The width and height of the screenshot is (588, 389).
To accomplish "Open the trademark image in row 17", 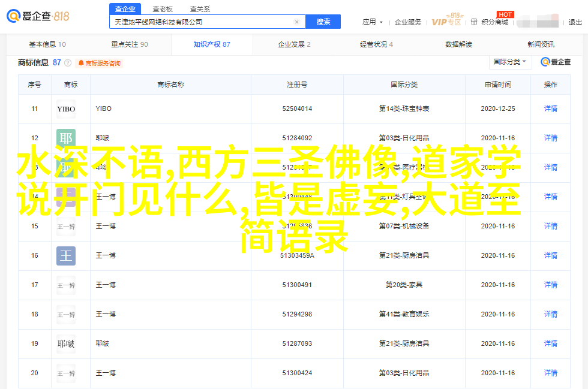I will (66, 285).
